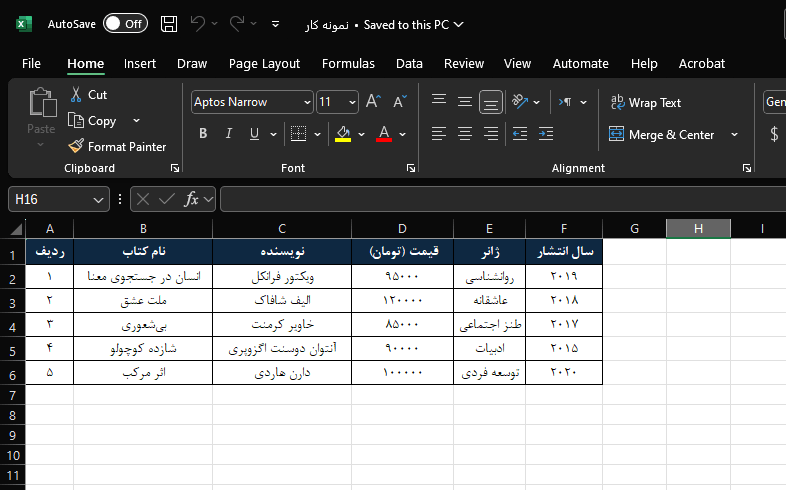
Task: Open Font settings dialog launcher
Action: [411, 168]
